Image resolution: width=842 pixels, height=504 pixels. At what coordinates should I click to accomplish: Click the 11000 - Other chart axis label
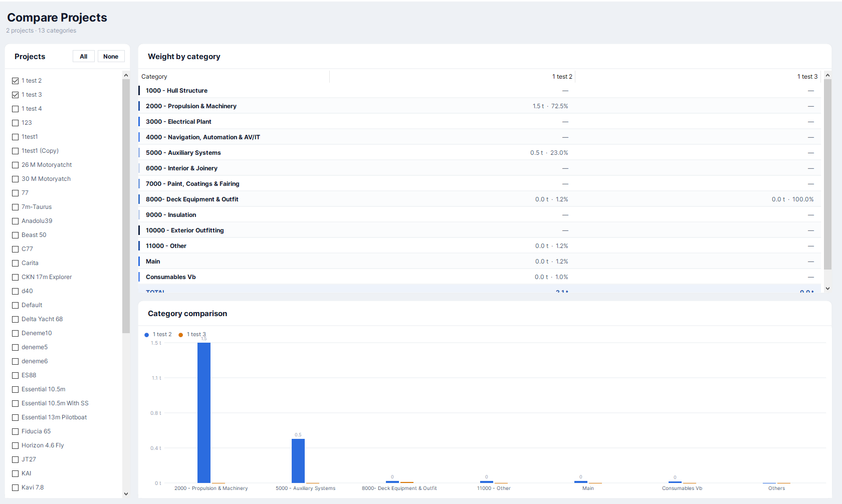494,488
